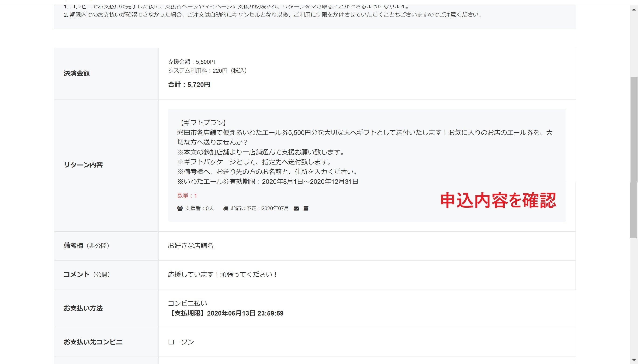
Task: Click the 【ギフトプラン】 title text
Action: point(203,123)
